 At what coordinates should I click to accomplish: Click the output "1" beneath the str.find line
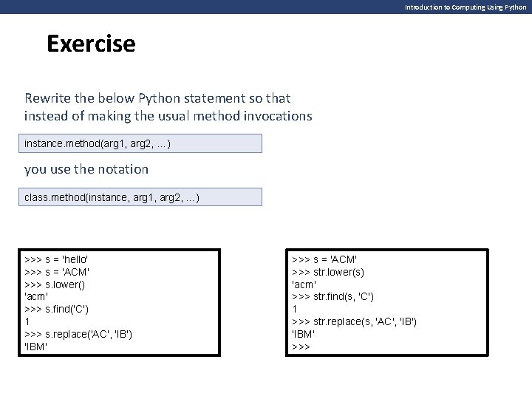(x=295, y=309)
